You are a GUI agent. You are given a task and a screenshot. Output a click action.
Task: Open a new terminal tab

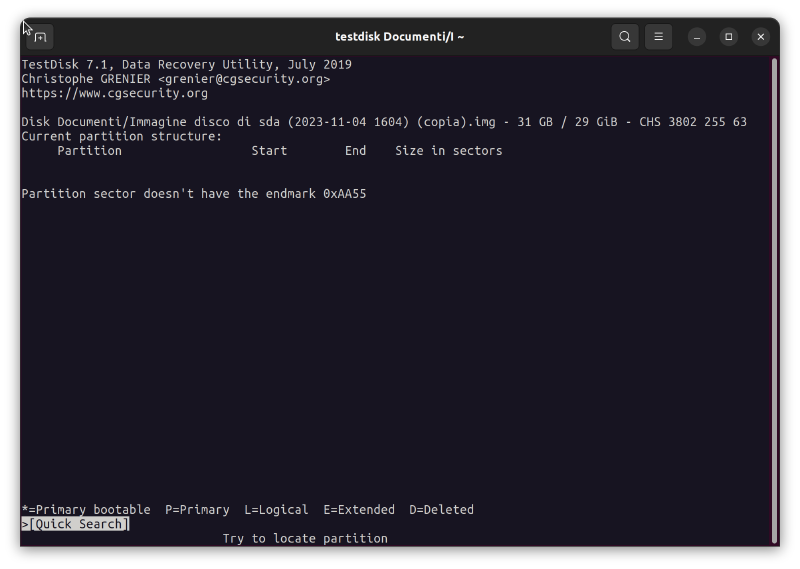[x=40, y=37]
